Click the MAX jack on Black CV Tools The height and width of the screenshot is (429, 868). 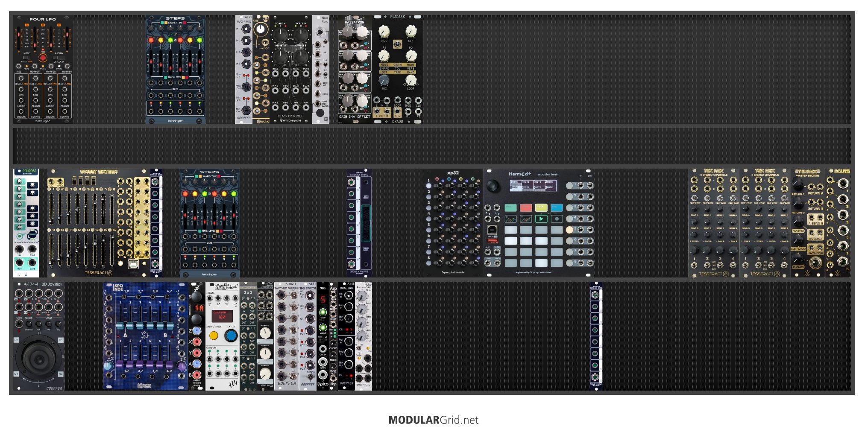point(306,108)
